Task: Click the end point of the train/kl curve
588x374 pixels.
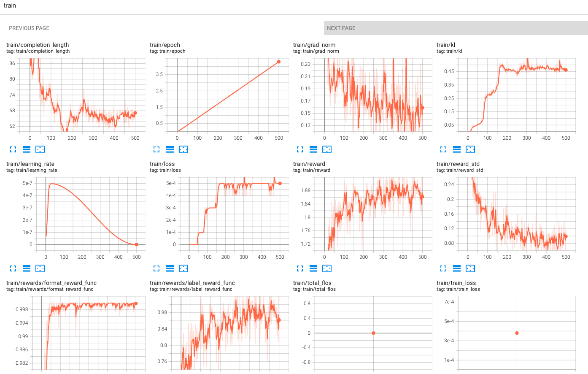Action: [x=566, y=70]
